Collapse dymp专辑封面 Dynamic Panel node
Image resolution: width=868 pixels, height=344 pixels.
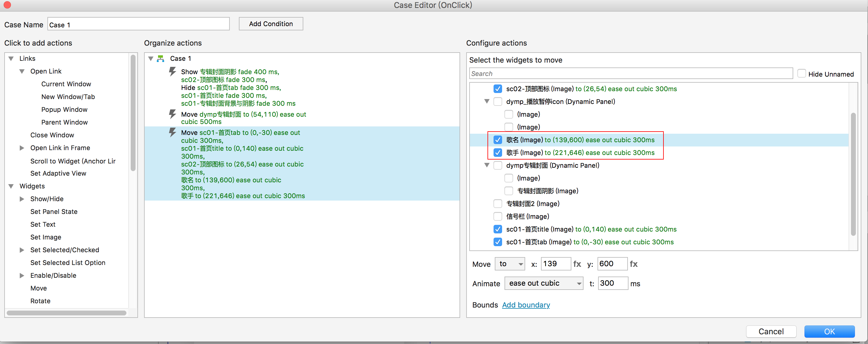(x=487, y=165)
